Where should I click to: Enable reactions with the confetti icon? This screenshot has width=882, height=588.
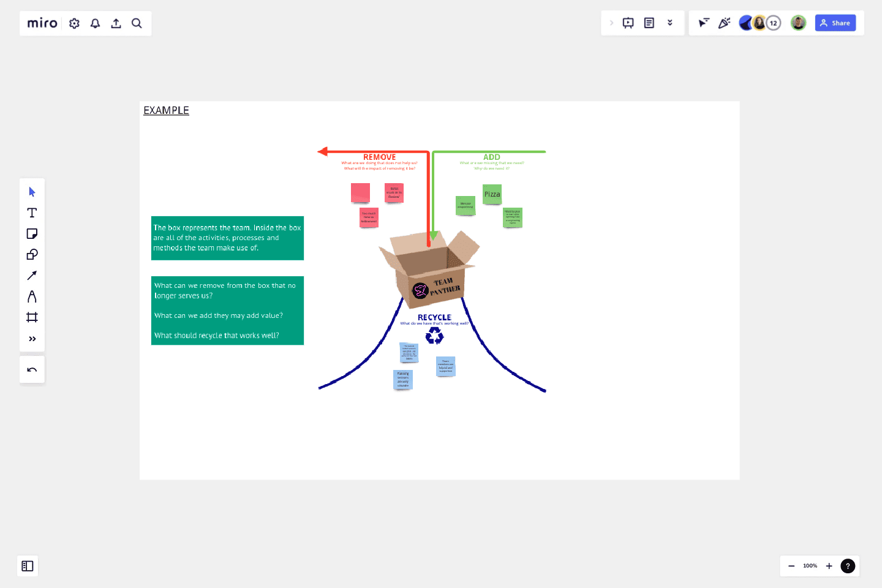coord(725,23)
